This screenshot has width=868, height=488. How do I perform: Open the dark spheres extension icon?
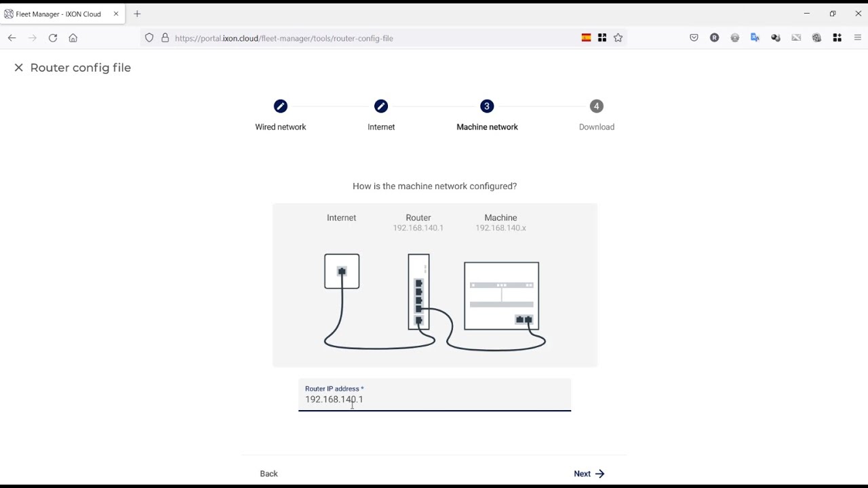776,38
